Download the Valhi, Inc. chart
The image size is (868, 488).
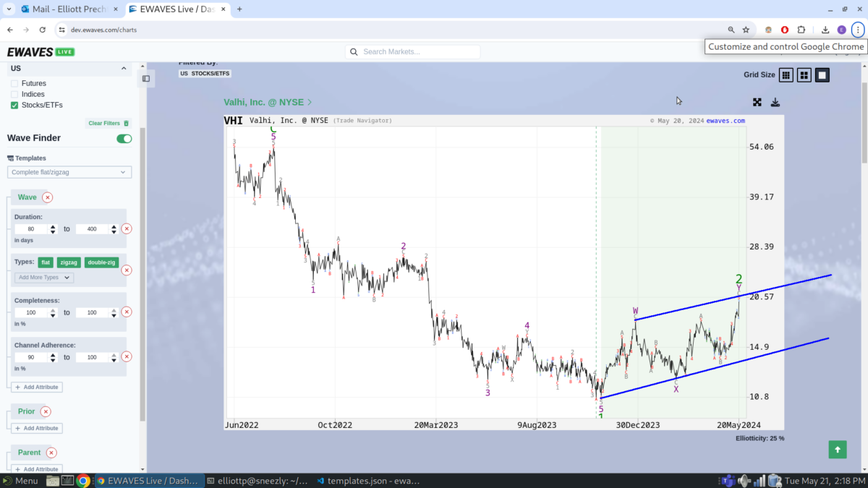pos(775,103)
